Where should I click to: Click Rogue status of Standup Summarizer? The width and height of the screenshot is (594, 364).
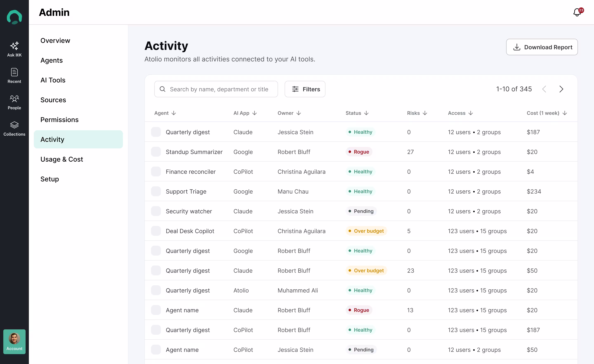[x=359, y=152]
